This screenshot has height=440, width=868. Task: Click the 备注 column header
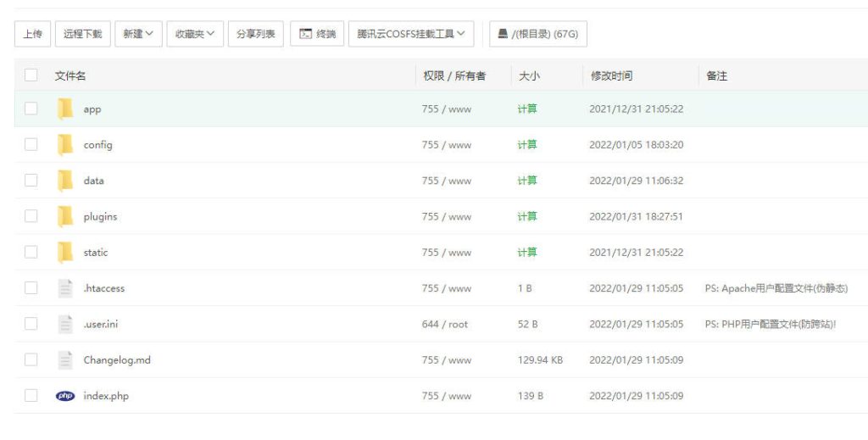[716, 75]
